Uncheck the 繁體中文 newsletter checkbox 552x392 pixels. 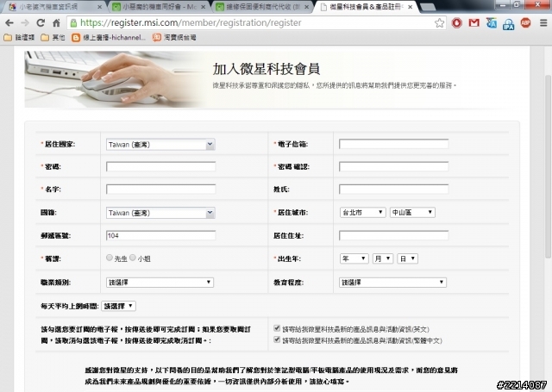[x=277, y=339]
